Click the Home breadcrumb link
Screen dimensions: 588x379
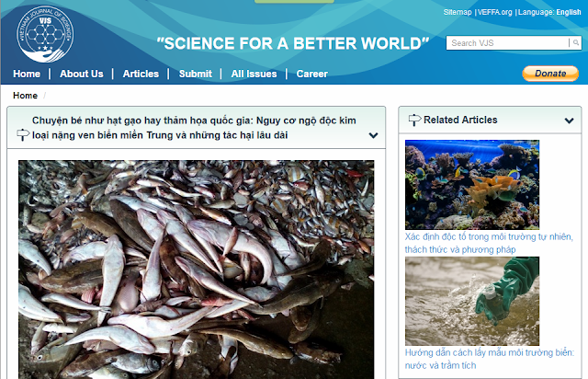[x=25, y=96]
